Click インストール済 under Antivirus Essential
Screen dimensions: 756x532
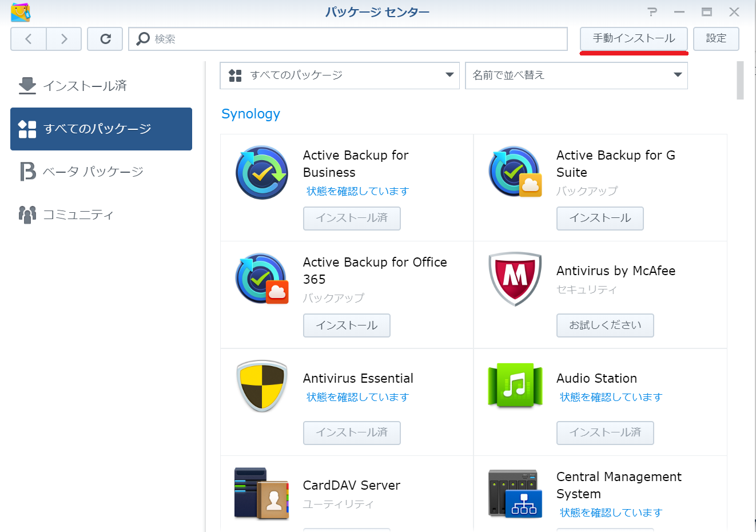(352, 432)
